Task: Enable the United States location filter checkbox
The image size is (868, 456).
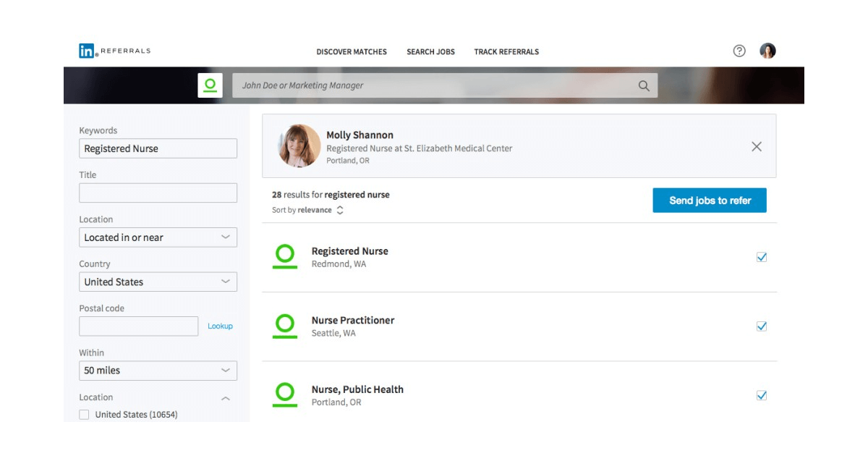Action: point(83,414)
